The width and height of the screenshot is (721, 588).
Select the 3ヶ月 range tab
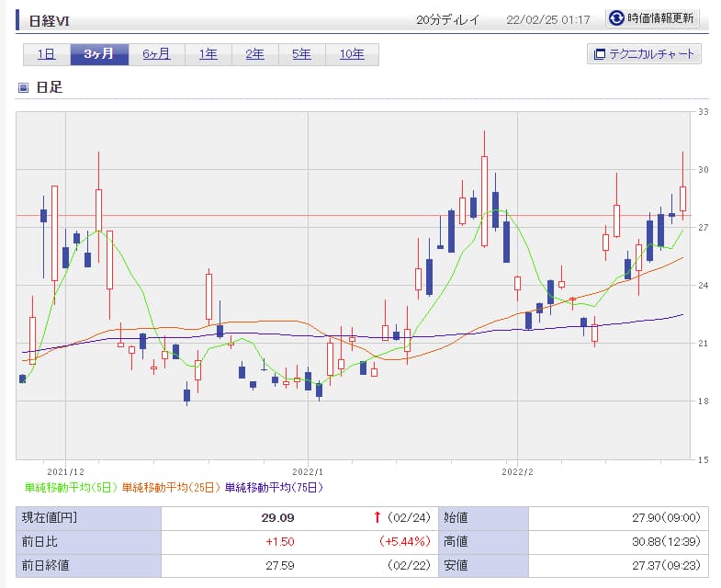99,54
